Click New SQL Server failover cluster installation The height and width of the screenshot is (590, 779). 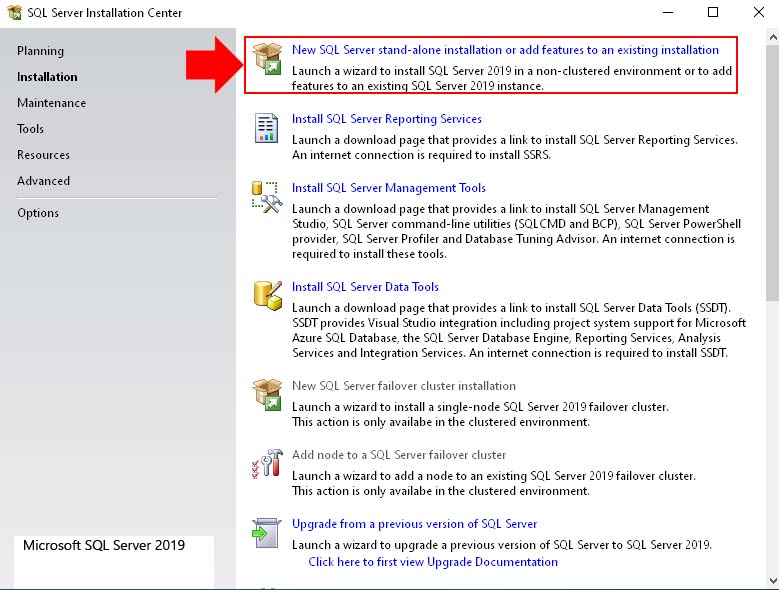point(403,386)
